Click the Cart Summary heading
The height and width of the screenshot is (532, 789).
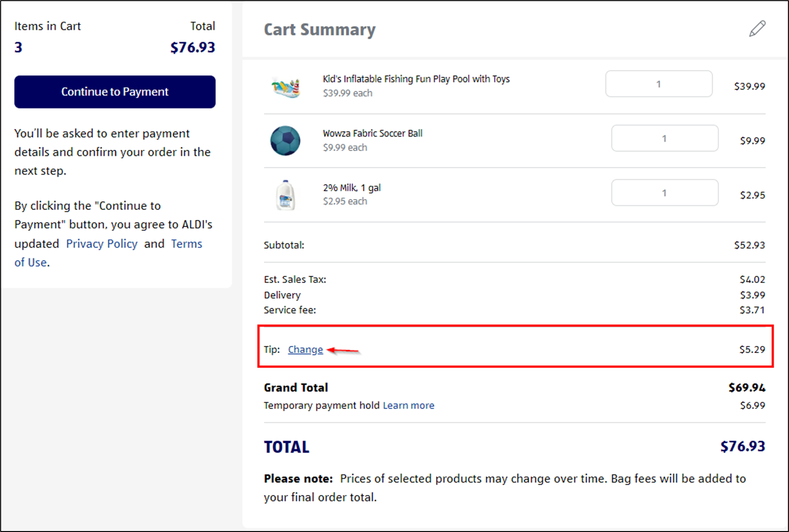pyautogui.click(x=320, y=30)
